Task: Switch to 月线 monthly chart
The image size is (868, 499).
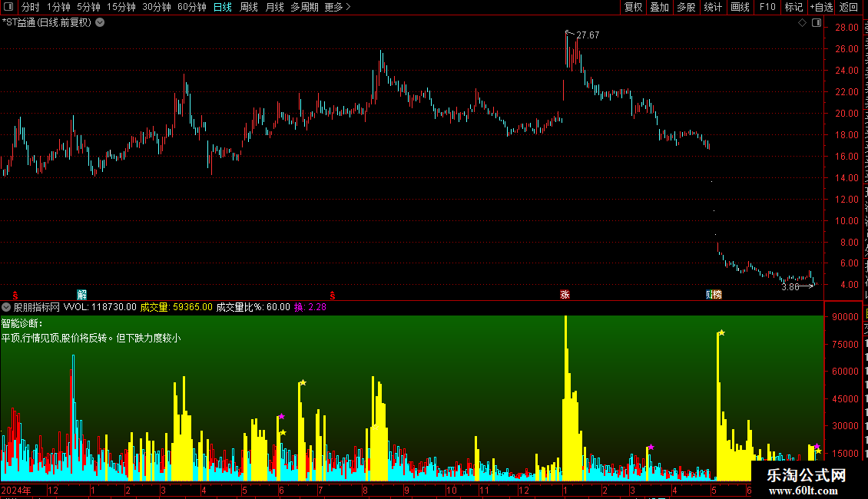Action: [274, 7]
